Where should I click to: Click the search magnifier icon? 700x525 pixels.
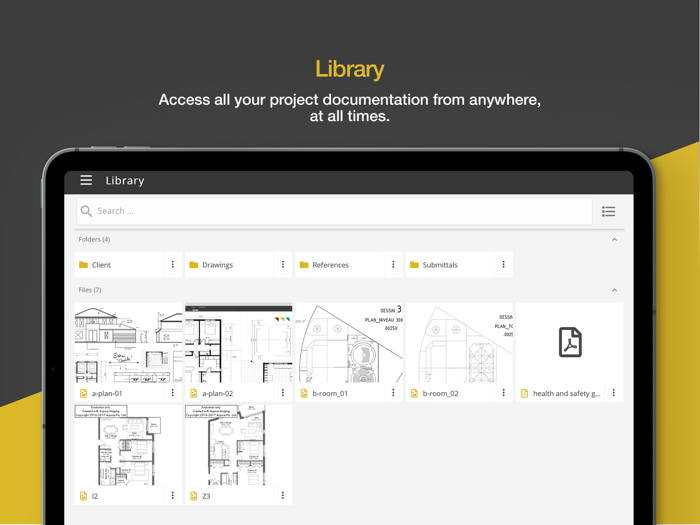click(x=86, y=211)
